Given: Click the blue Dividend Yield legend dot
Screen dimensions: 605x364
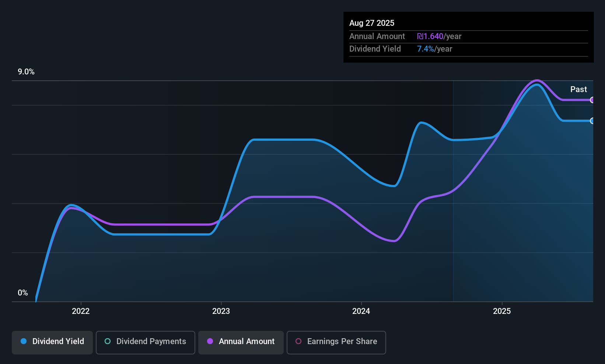Looking at the screenshot, I should 24,341.
